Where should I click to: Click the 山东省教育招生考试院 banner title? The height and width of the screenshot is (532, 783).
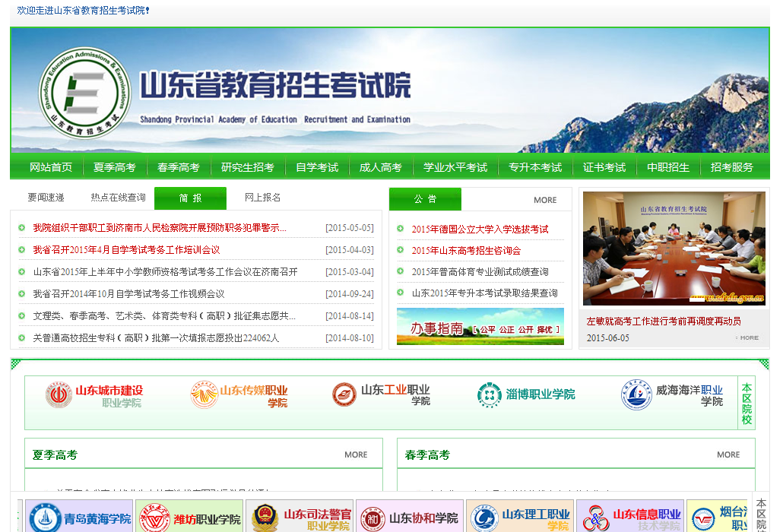tap(275, 85)
